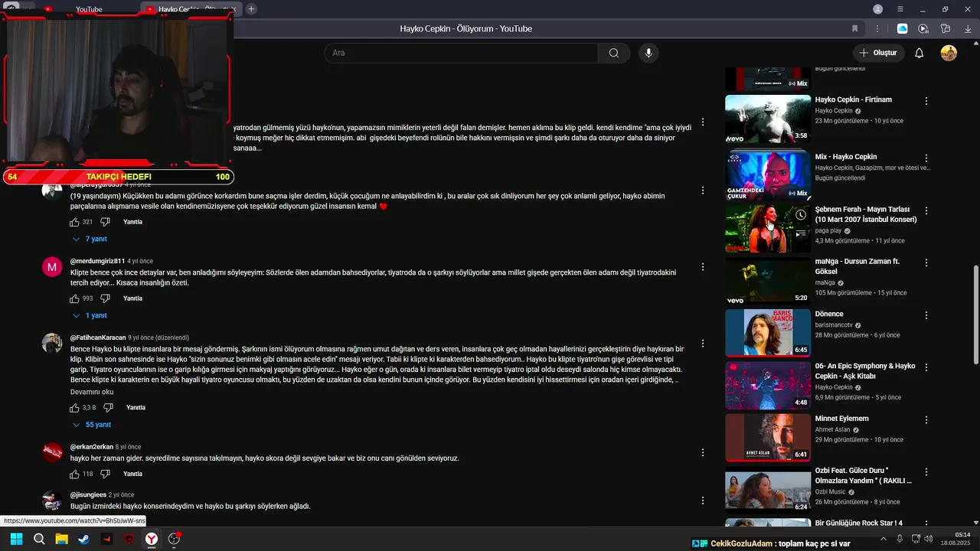The width and height of the screenshot is (980, 551).
Task: Open a new browser tab with plus
Action: point(251,9)
